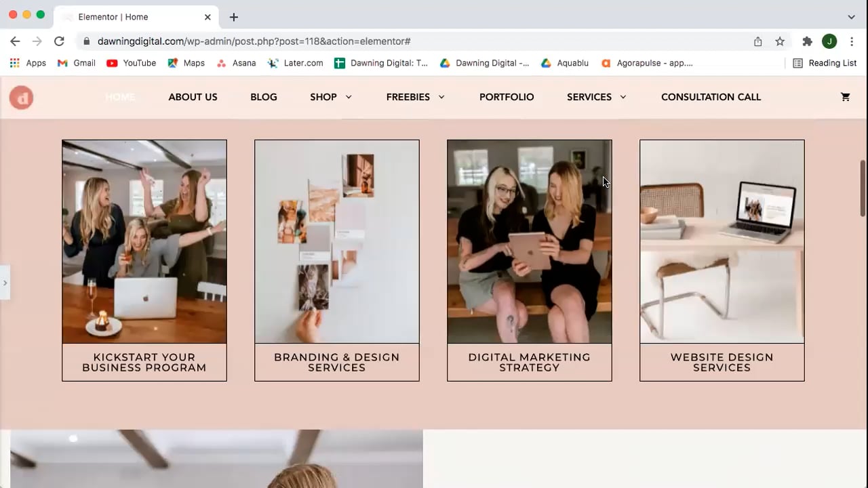Screen dimensions: 868x488
Task: Open the Blog menu item
Action: pyautogui.click(x=264, y=97)
